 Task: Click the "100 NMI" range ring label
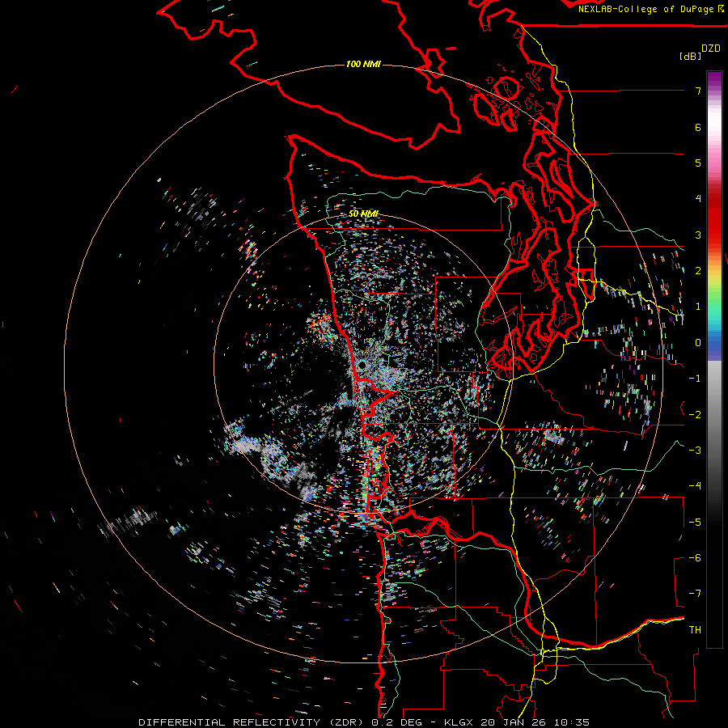click(x=363, y=64)
